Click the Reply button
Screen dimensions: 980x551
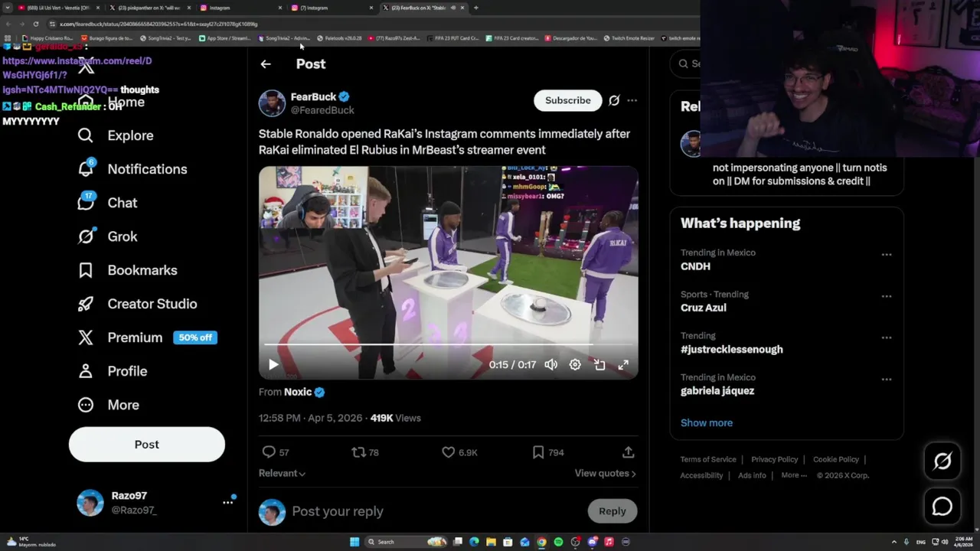click(612, 511)
